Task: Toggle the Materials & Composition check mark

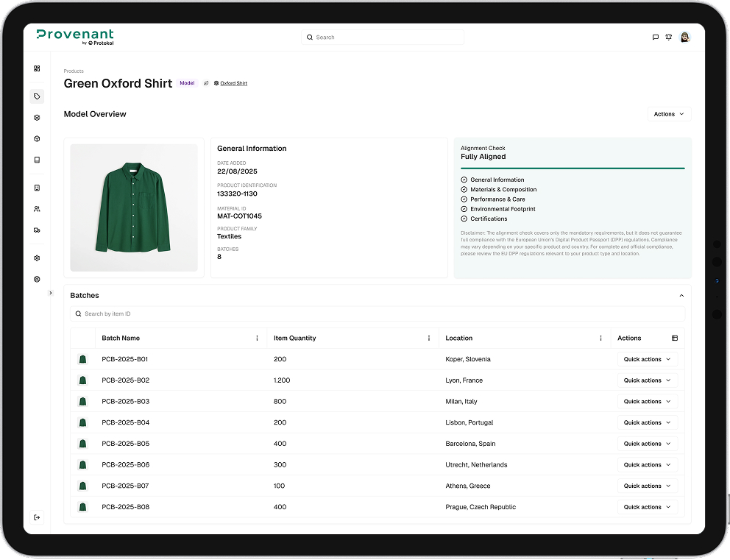Action: [462, 189]
